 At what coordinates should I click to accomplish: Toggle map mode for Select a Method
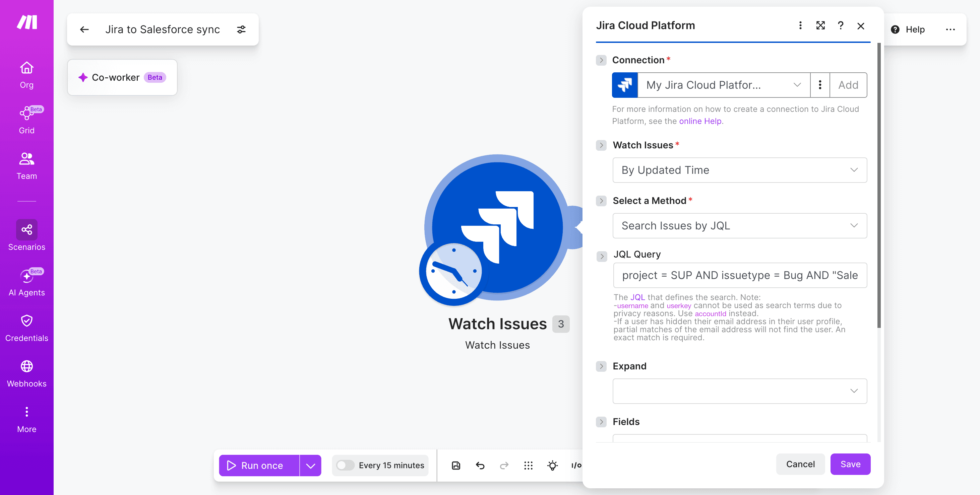tap(601, 201)
